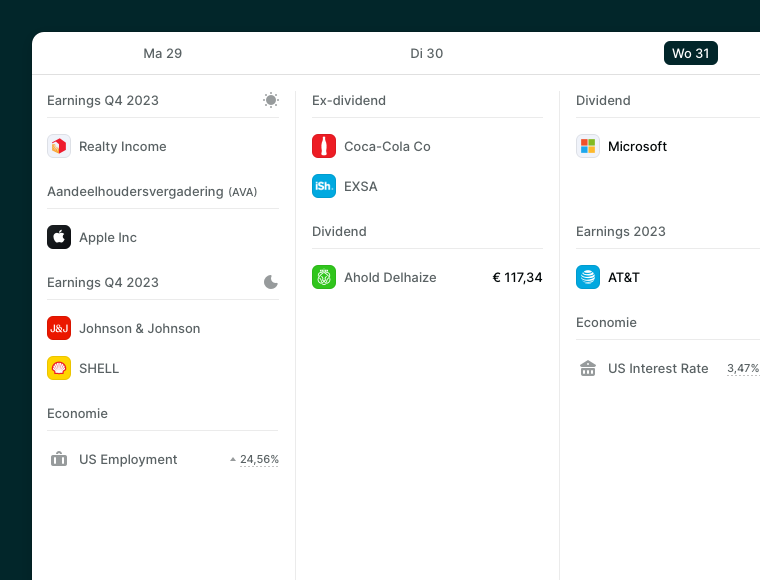Click the AT&T logo icon
This screenshot has width=760, height=580.
point(588,277)
